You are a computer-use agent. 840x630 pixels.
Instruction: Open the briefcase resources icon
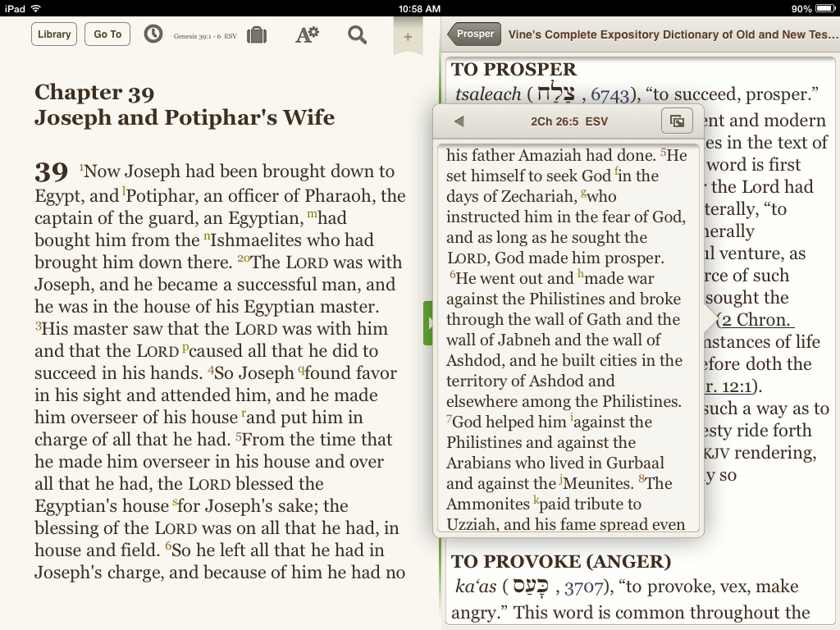tap(257, 35)
